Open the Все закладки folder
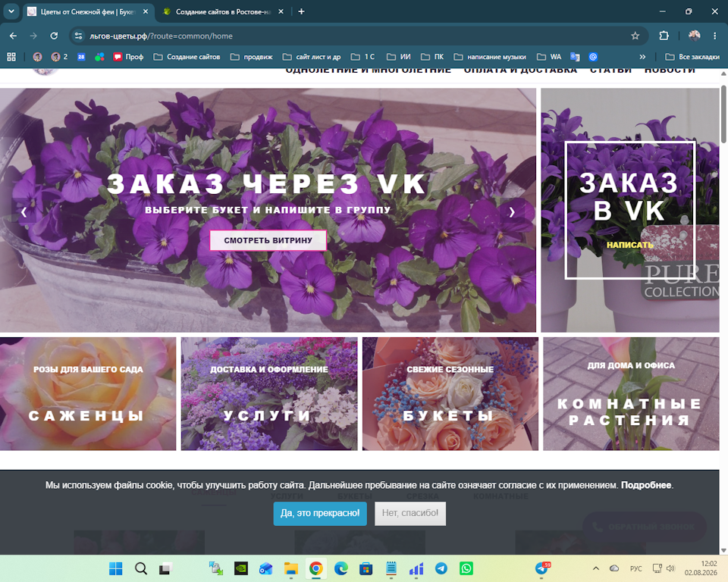728x582 pixels. [692, 57]
